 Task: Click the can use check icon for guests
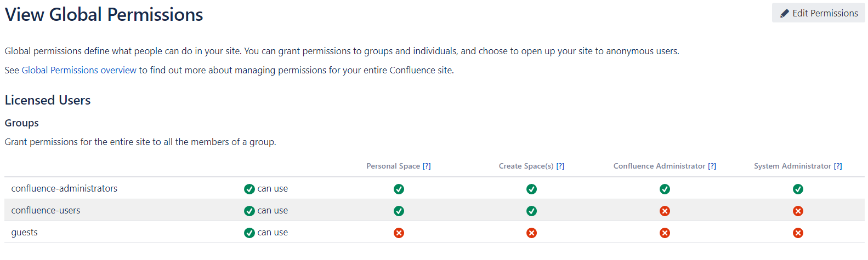pyautogui.click(x=249, y=233)
